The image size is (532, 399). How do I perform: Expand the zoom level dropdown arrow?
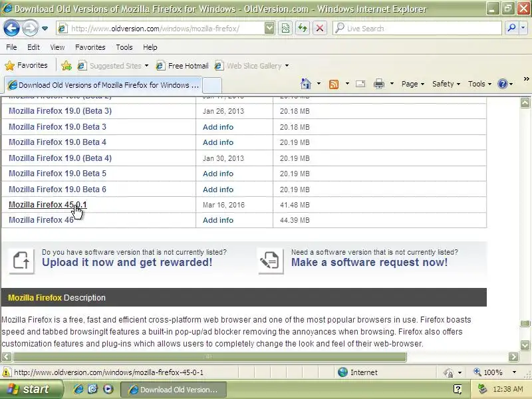pos(514,372)
